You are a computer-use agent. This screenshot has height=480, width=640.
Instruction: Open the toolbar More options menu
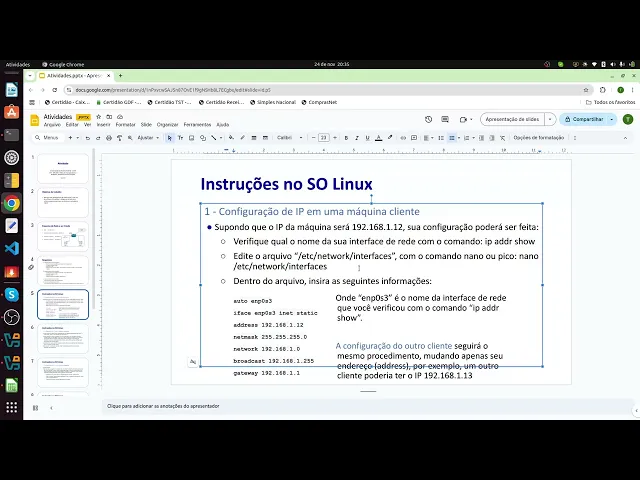click(x=575, y=138)
